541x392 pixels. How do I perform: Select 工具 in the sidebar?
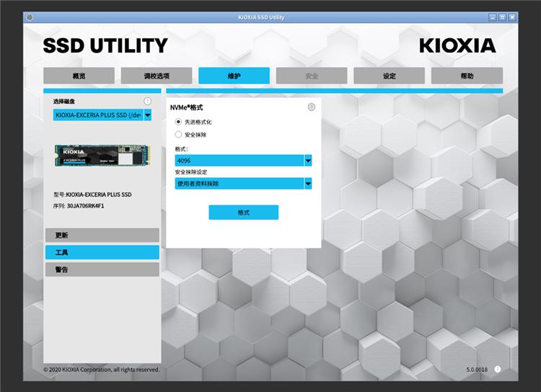tap(102, 252)
